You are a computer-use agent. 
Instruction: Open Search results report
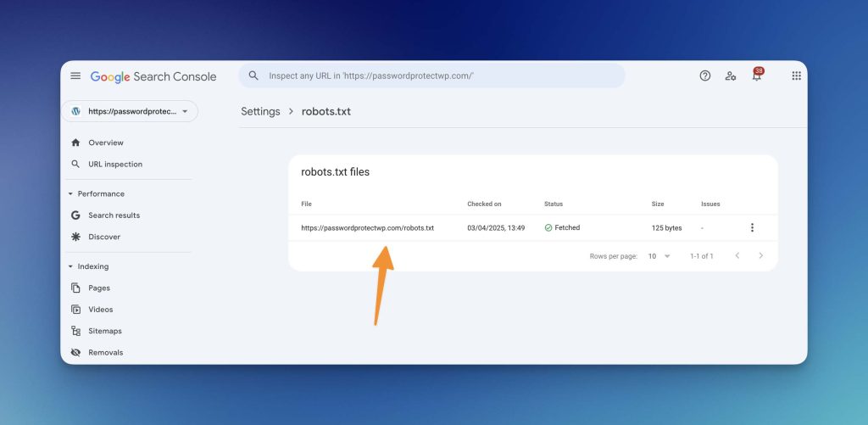pyautogui.click(x=114, y=215)
